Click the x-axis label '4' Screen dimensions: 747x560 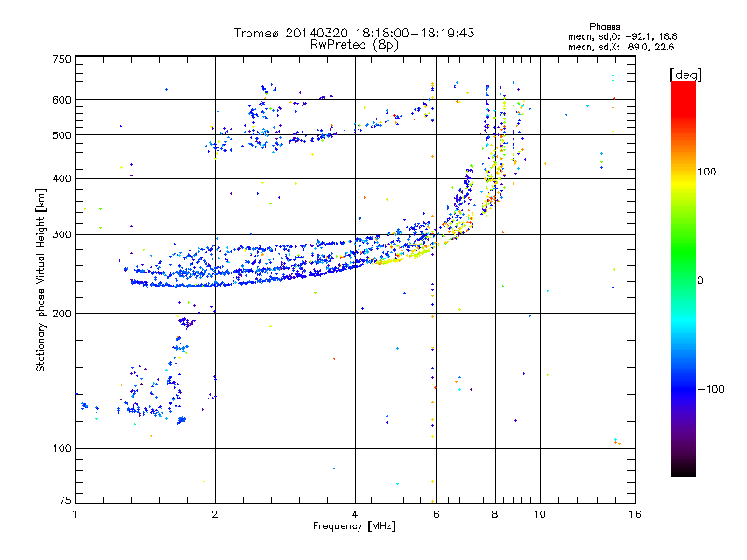coord(355,514)
